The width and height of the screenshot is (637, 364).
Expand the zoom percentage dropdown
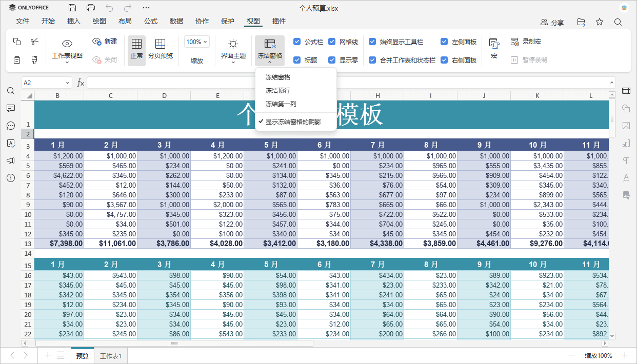click(x=197, y=42)
